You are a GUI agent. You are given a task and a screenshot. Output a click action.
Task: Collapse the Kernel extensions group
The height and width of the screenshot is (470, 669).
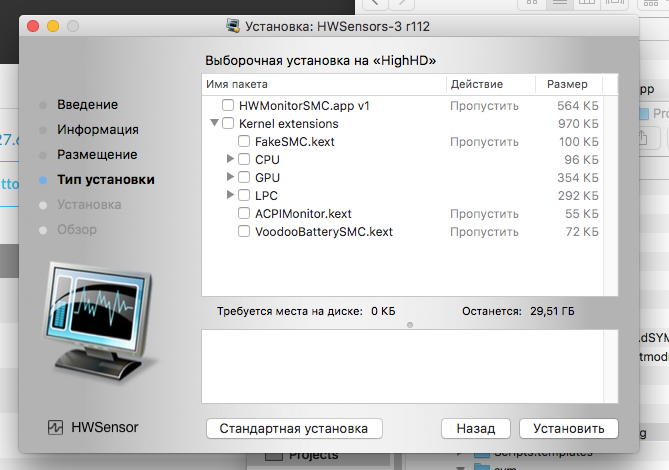pos(215,123)
